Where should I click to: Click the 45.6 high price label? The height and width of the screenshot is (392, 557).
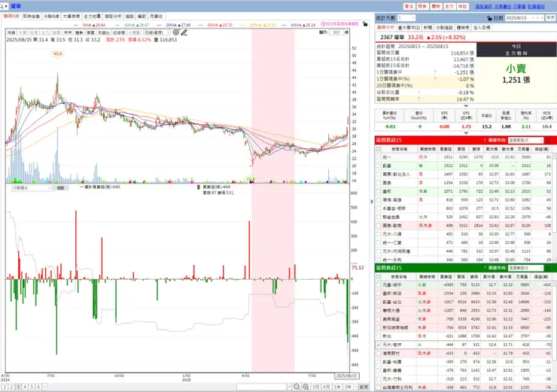(x=57, y=54)
